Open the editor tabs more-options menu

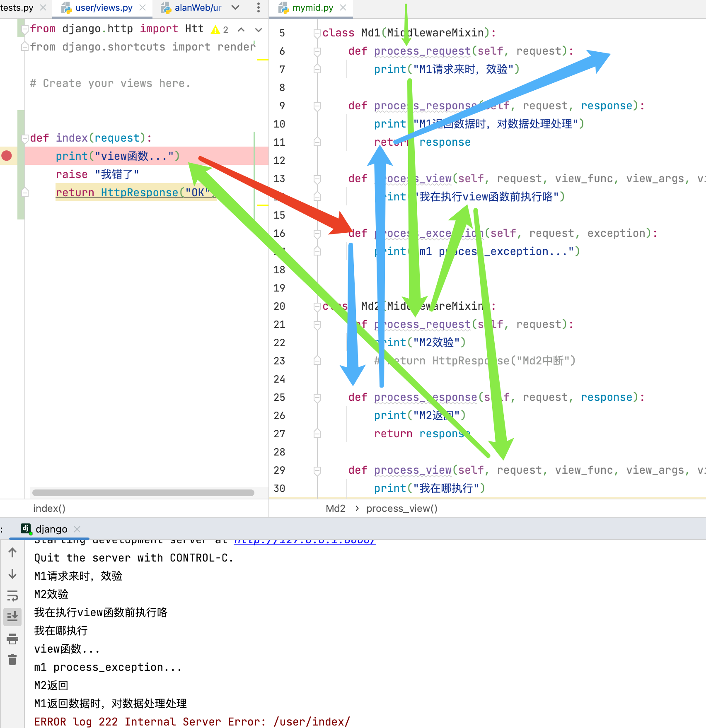tap(259, 7)
